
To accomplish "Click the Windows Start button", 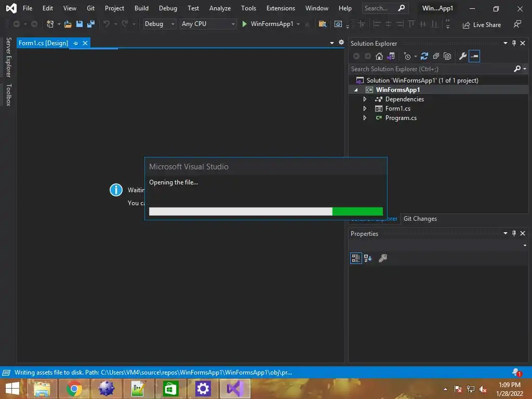I will pyautogui.click(x=12, y=389).
